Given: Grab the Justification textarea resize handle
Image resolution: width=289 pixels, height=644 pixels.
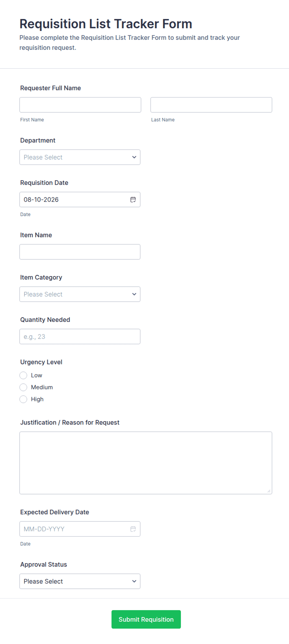Looking at the screenshot, I should 269,491.
